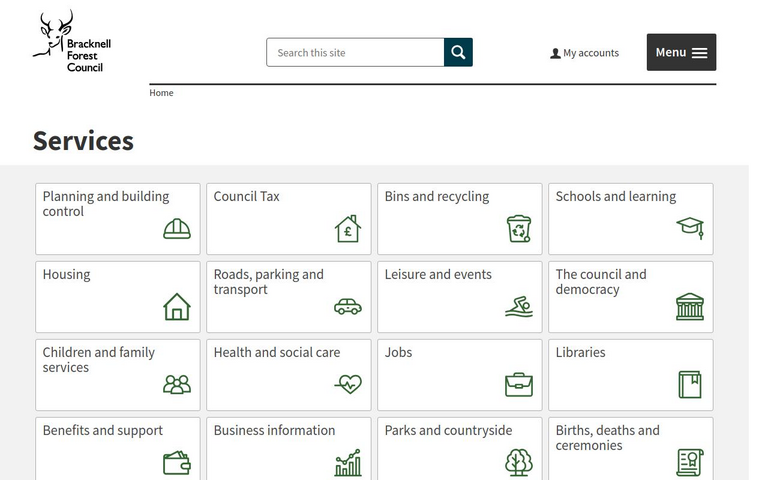Click the Council Tax house icon
Screen dimensions: 768x480
click(x=347, y=229)
